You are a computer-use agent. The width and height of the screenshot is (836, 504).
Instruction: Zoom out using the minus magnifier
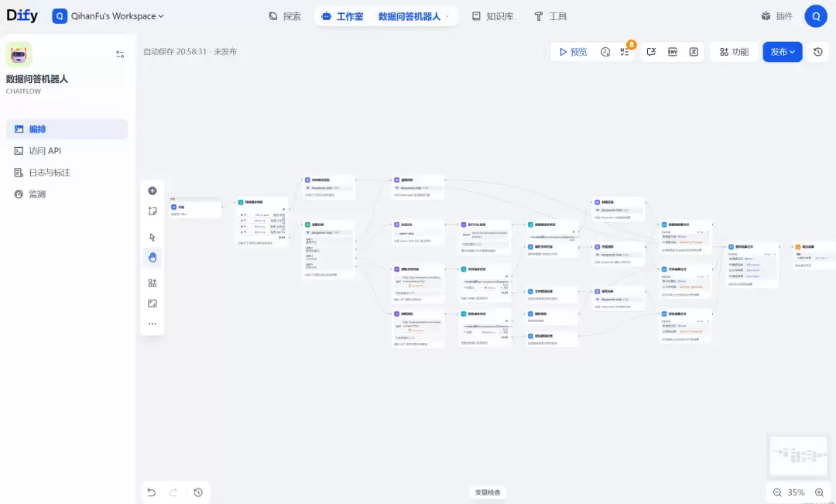pos(777,493)
